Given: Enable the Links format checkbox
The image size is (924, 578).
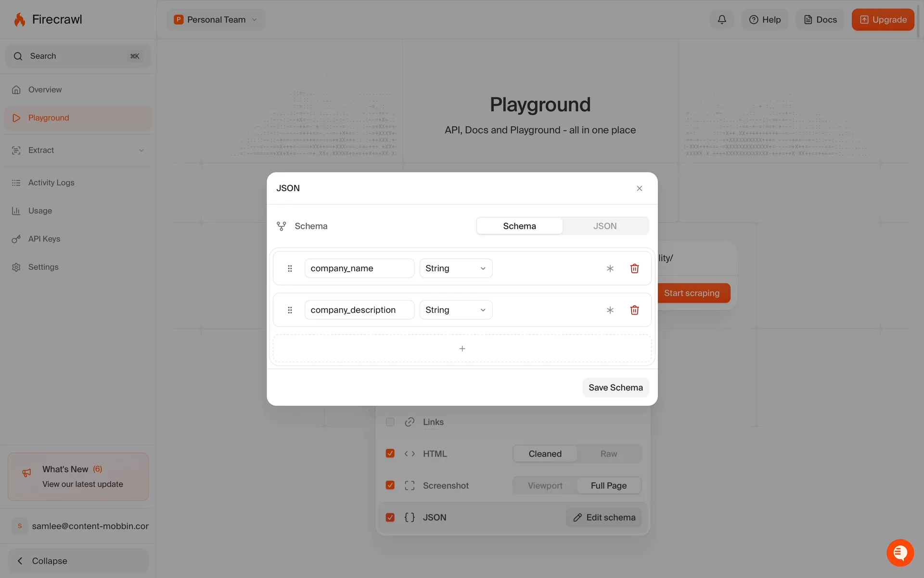Looking at the screenshot, I should coord(390,422).
